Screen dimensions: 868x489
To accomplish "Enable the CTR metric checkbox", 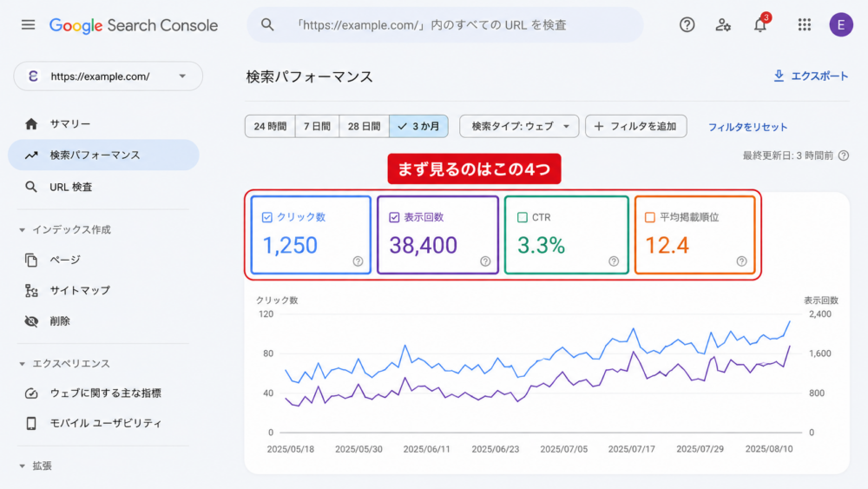I will pyautogui.click(x=522, y=217).
